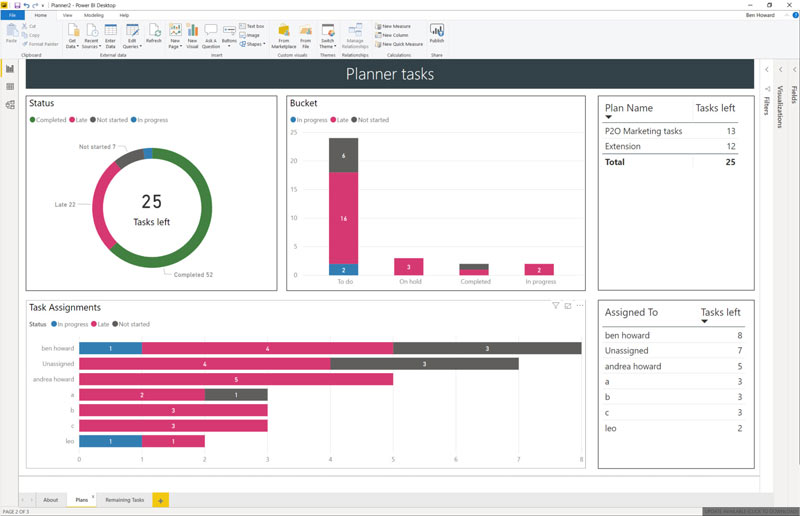Image resolution: width=800 pixels, height=516 pixels.
Task: Click the green Completed legend swatch in Status
Action: pyautogui.click(x=33, y=120)
